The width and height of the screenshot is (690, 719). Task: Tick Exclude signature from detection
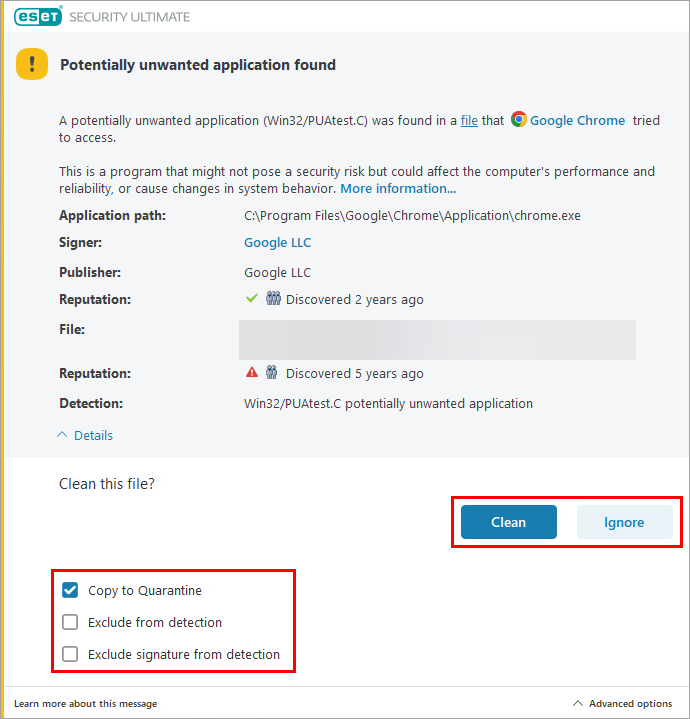click(x=70, y=655)
